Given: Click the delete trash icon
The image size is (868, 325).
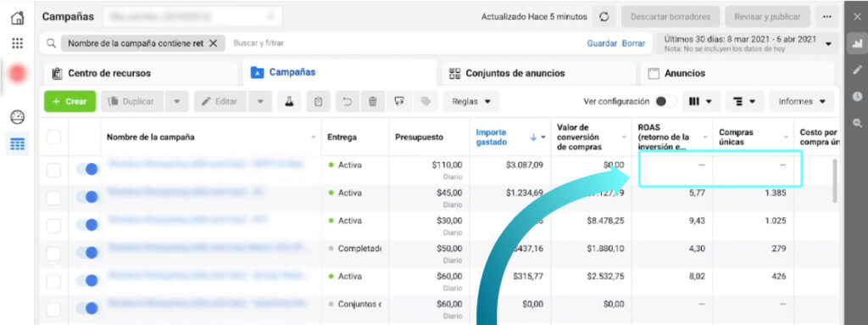Looking at the screenshot, I should pos(373,102).
